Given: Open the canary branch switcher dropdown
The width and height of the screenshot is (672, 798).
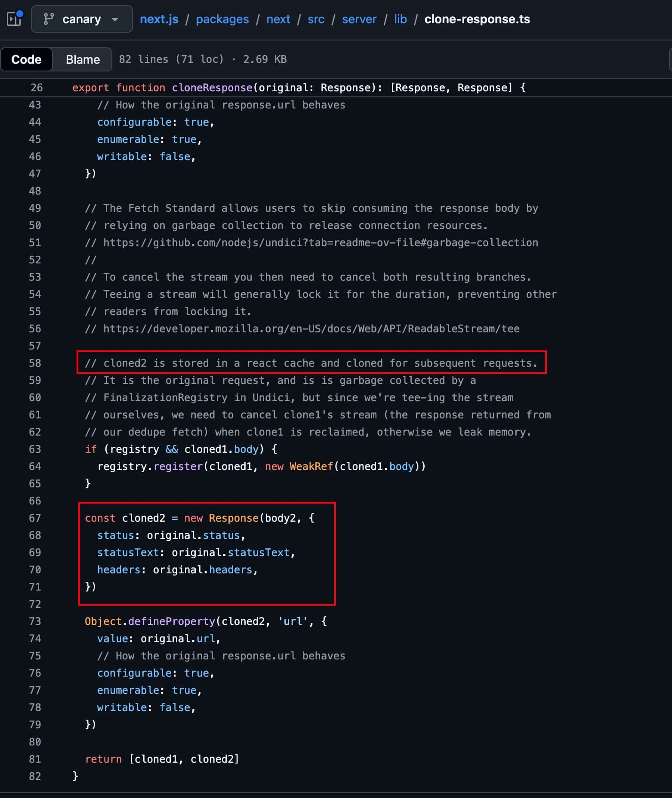Looking at the screenshot, I should [82, 19].
